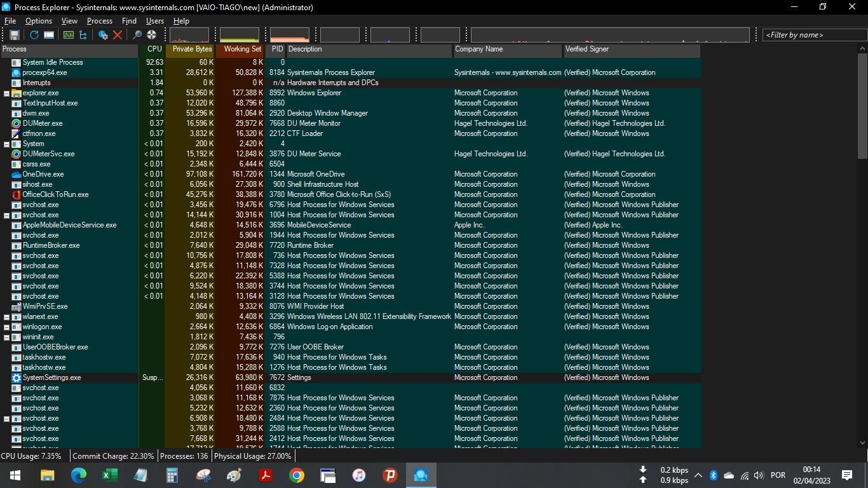
Task: Sort by Working Set column header
Action: click(240, 50)
